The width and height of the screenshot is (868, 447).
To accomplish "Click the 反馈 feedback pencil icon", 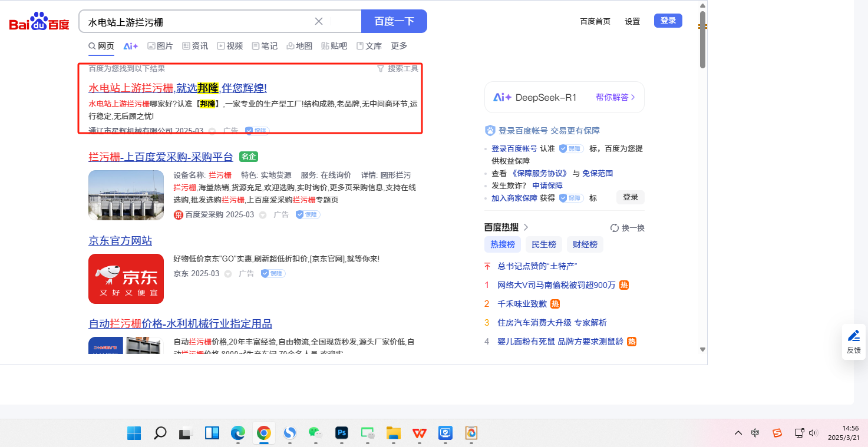I will coord(853,336).
